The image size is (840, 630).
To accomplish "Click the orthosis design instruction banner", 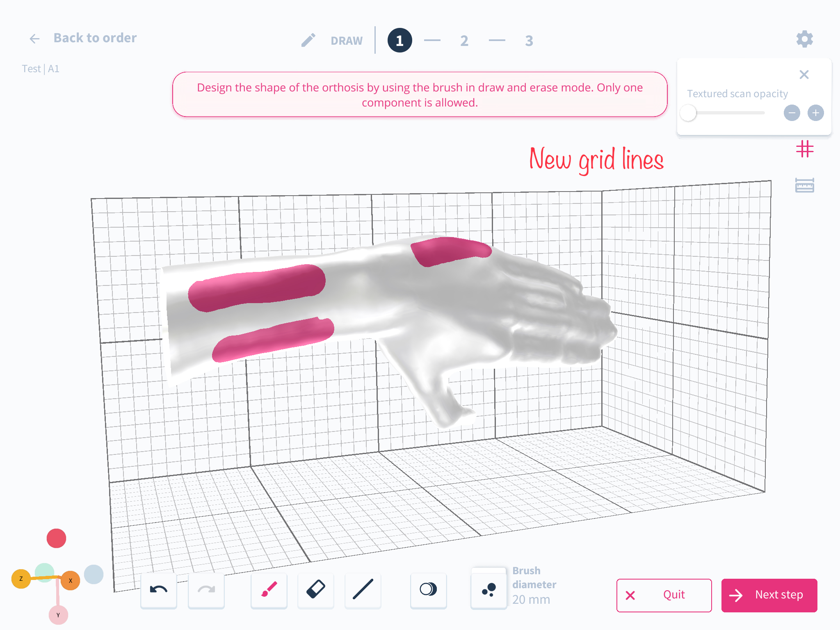I will coord(420,95).
